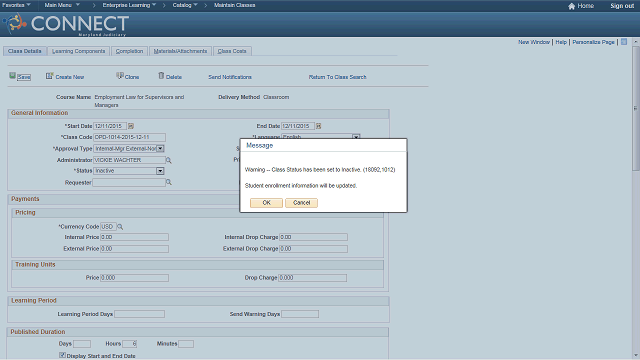
Task: Open the Materials/Attachments tab
Action: click(180, 51)
